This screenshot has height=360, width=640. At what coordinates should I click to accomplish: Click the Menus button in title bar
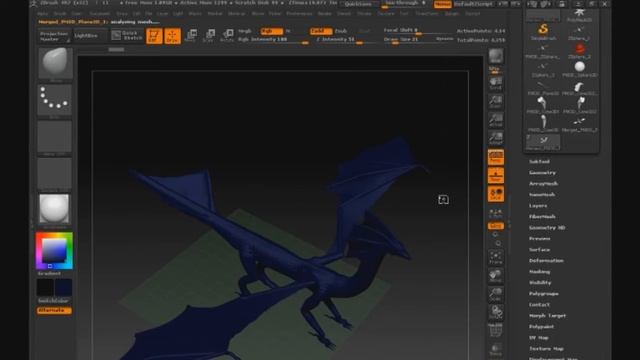coord(442,4)
